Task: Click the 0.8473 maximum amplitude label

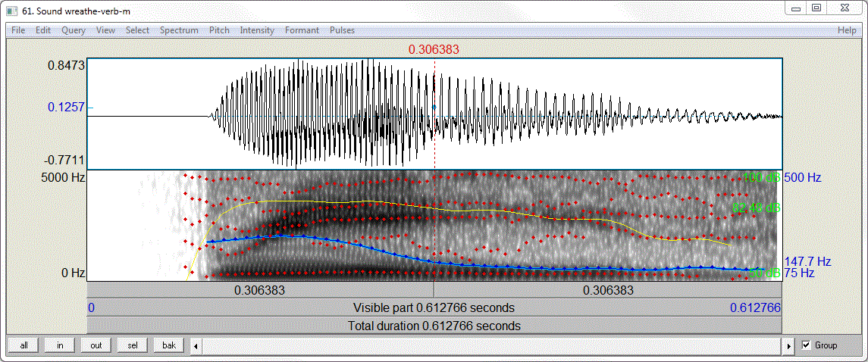Action: click(x=66, y=66)
